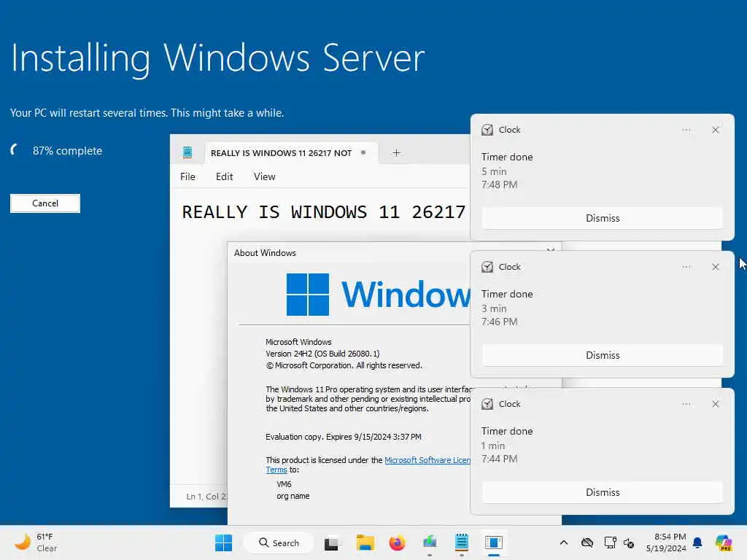Click Evaluation copy expiry text
The image size is (747, 560).
(343, 437)
